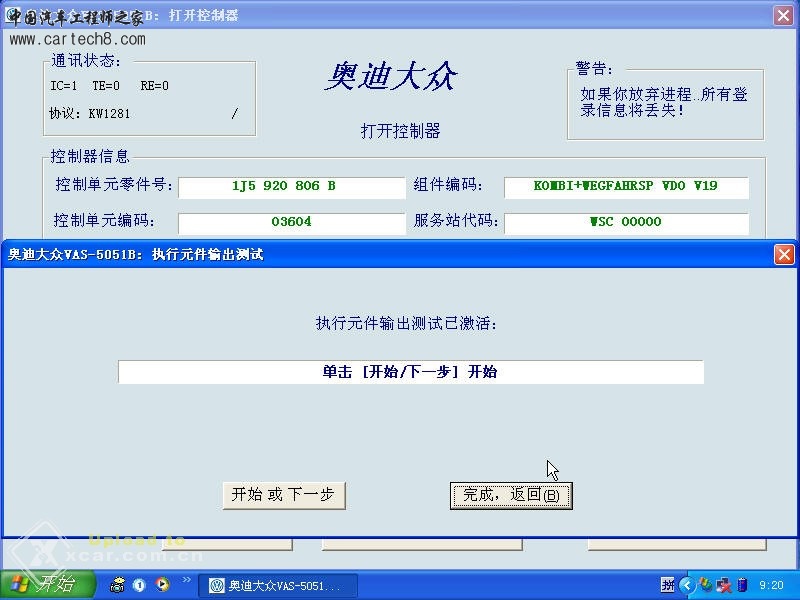This screenshot has width=800, height=600.
Task: Click the 执行元件输出测试已激活 label
Action: pyautogui.click(x=406, y=323)
